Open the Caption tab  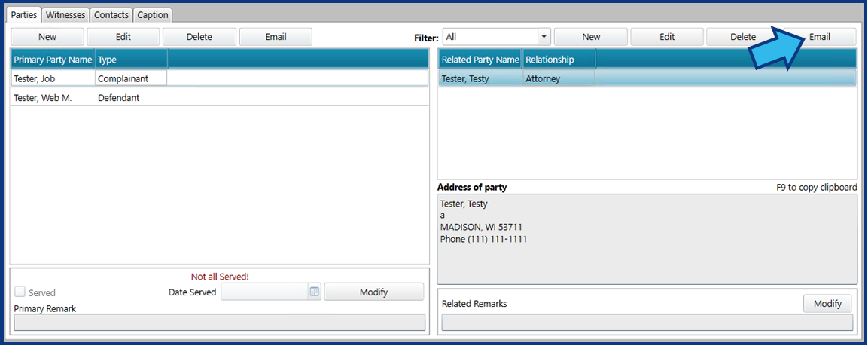[153, 15]
